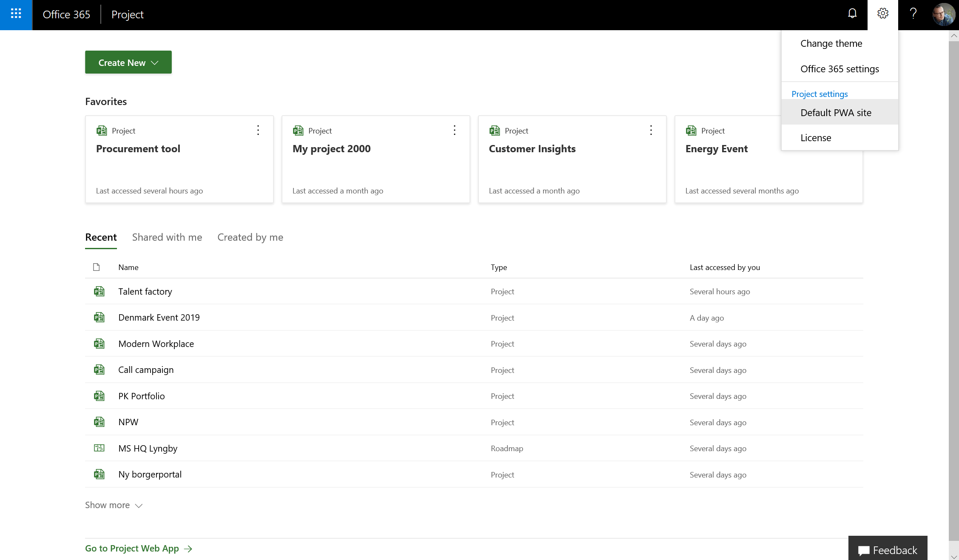Switch to the Created by me tab

coord(250,237)
